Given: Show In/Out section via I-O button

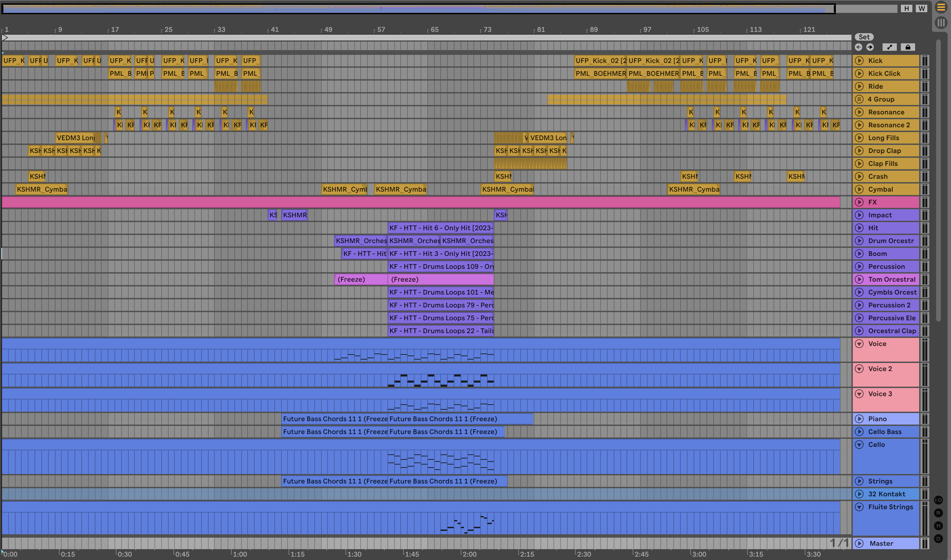Looking at the screenshot, I should click(x=938, y=500).
